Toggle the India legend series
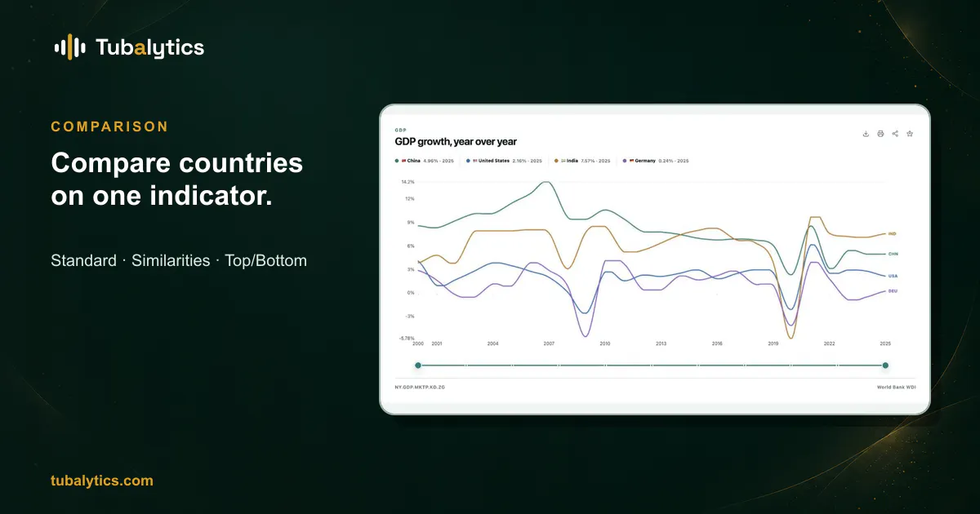980x514 pixels. pos(582,161)
